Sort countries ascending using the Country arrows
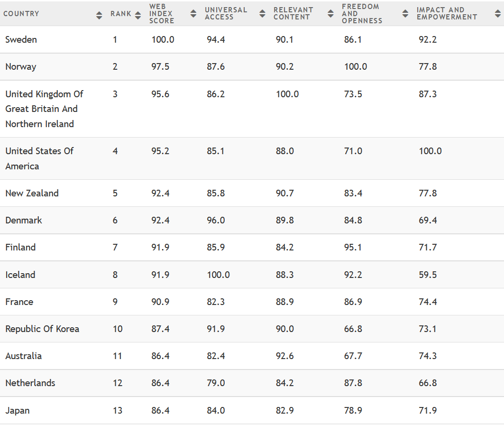504x425 pixels. point(99,14)
